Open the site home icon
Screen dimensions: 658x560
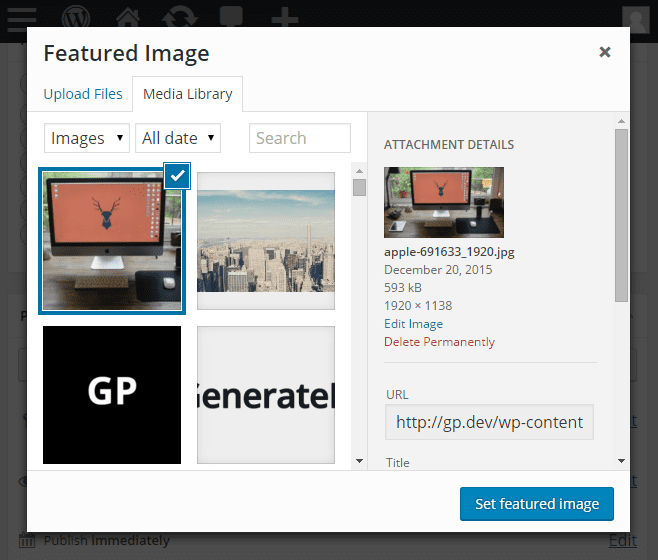pyautogui.click(x=127, y=18)
